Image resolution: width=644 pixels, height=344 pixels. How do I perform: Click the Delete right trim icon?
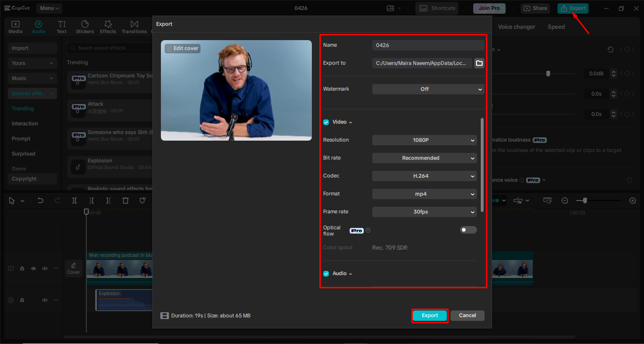click(x=109, y=201)
